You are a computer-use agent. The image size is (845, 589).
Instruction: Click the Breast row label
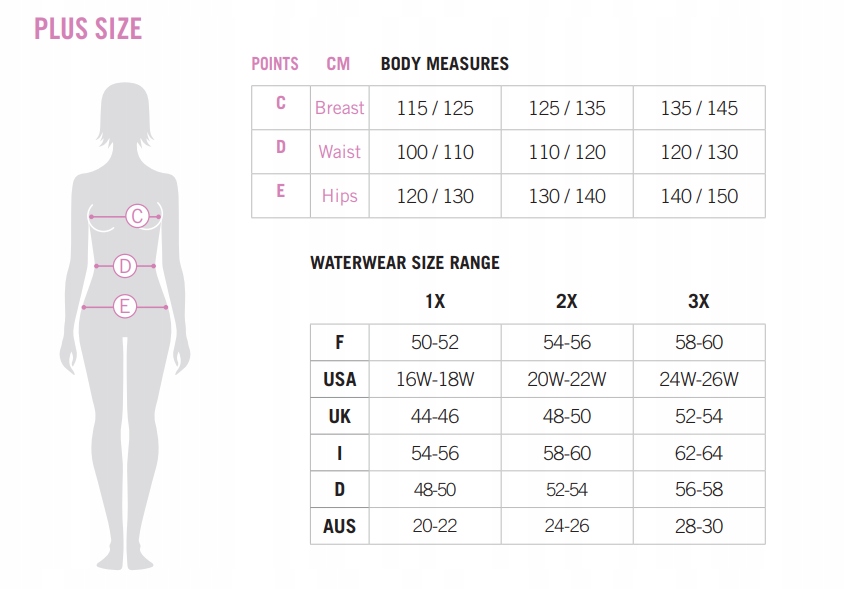pyautogui.click(x=340, y=108)
